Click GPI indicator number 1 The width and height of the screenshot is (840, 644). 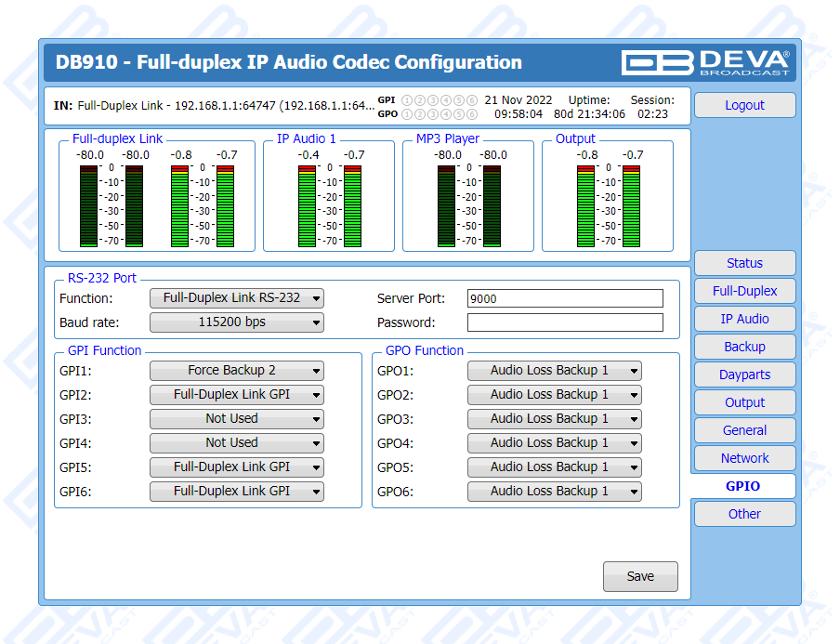tap(407, 99)
